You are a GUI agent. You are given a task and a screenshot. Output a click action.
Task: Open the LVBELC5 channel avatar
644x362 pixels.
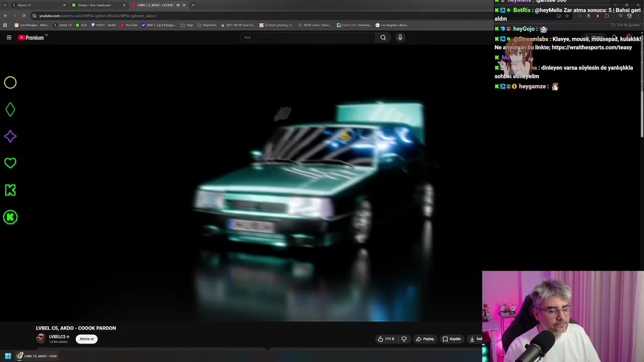tap(41, 338)
